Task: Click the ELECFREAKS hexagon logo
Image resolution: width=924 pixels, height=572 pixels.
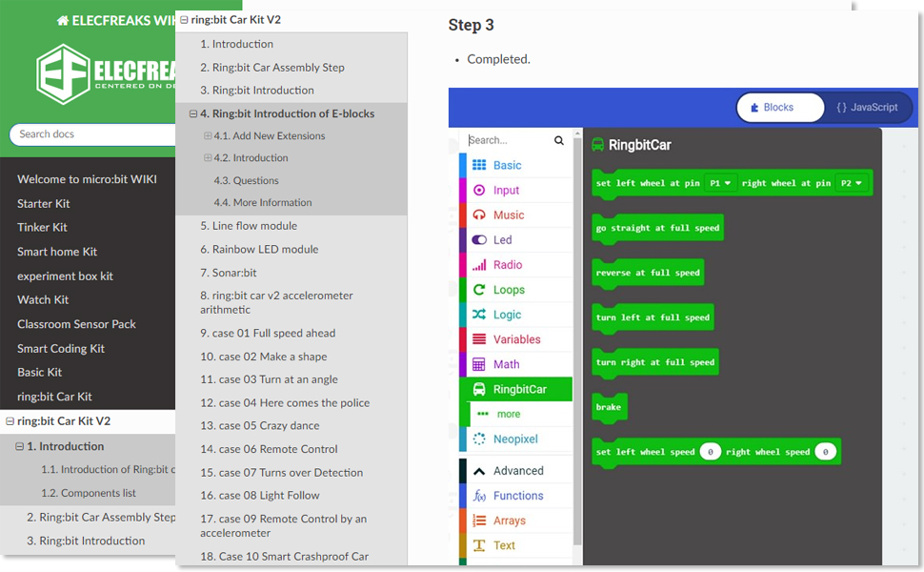Action: (63, 74)
